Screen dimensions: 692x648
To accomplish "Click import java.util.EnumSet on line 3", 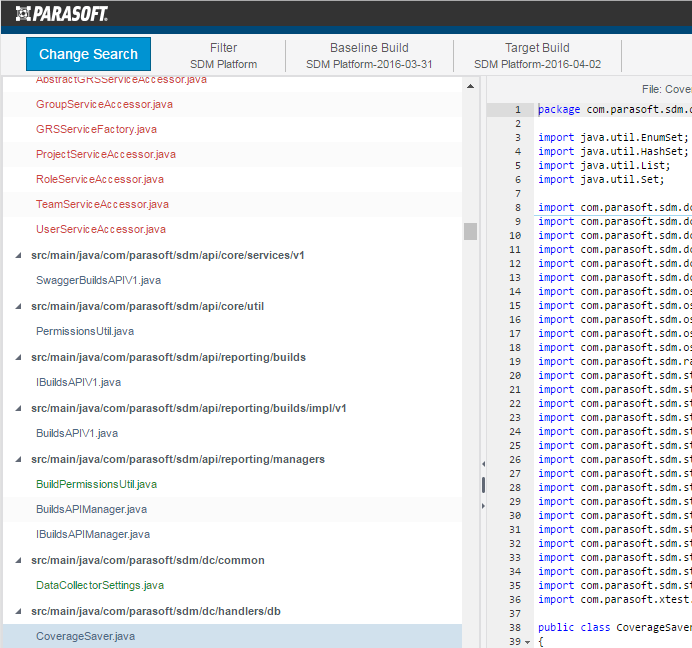I will [613, 137].
